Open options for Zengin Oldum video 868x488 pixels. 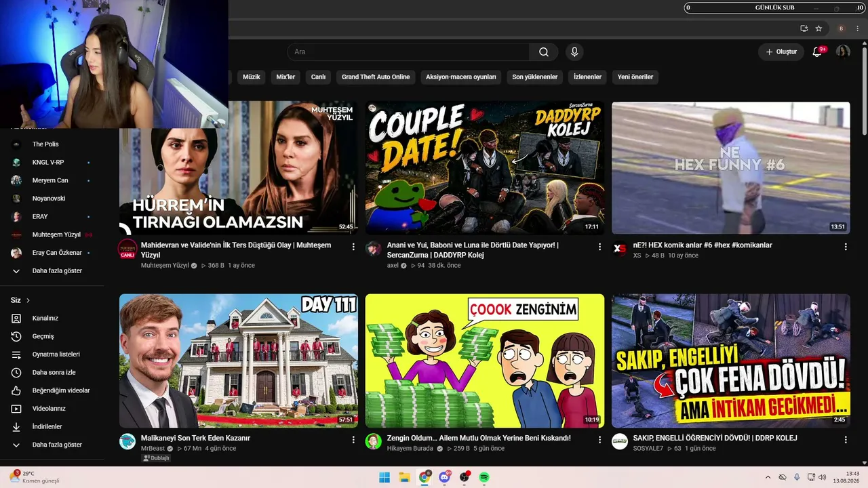click(599, 440)
